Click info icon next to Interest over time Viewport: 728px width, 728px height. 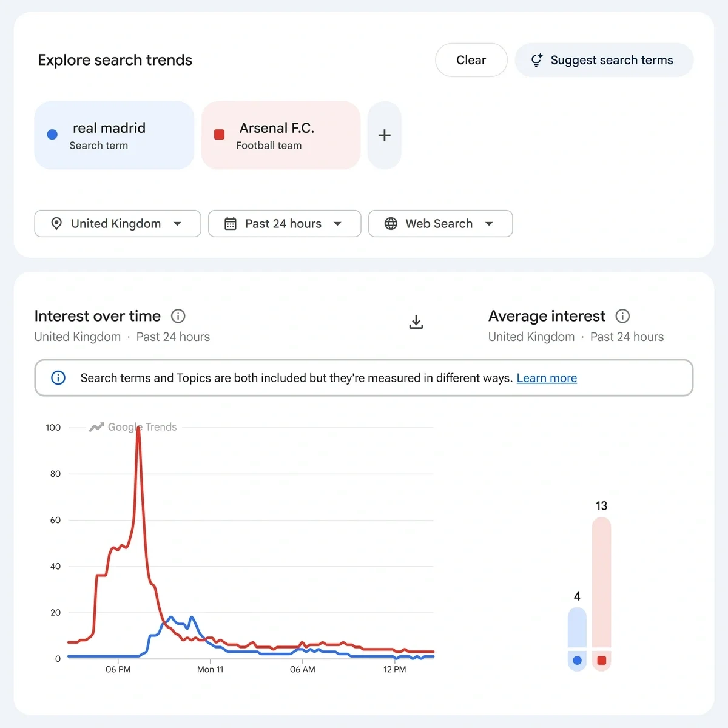(x=178, y=316)
